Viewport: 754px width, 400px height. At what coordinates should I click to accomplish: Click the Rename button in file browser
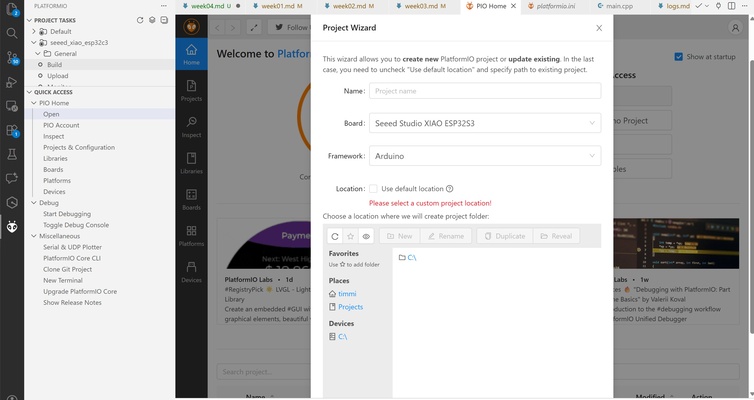pyautogui.click(x=446, y=236)
